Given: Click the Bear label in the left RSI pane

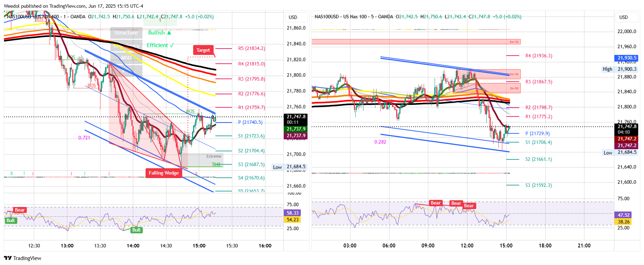Looking at the screenshot, I should pos(20,210).
